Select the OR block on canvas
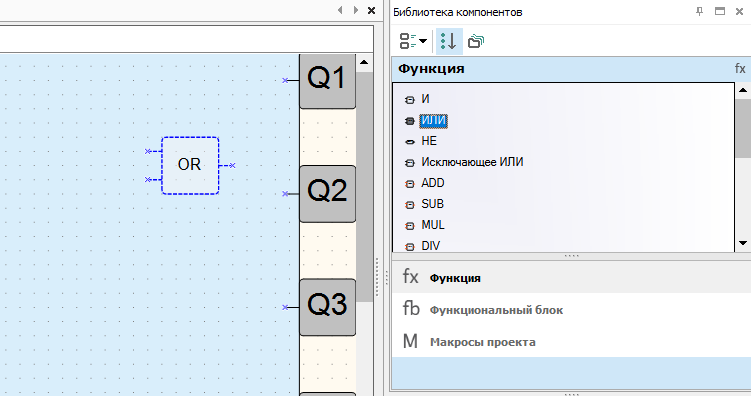The width and height of the screenshot is (751, 396). 190,165
